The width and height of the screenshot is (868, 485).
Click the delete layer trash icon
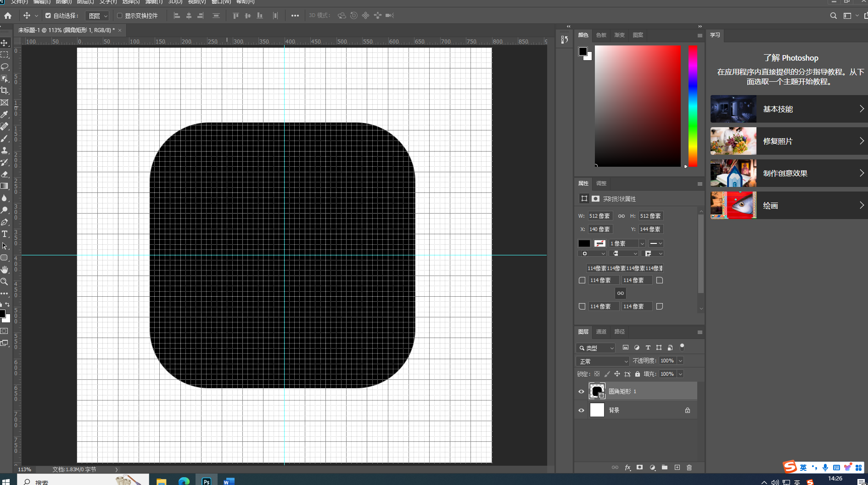tap(689, 468)
